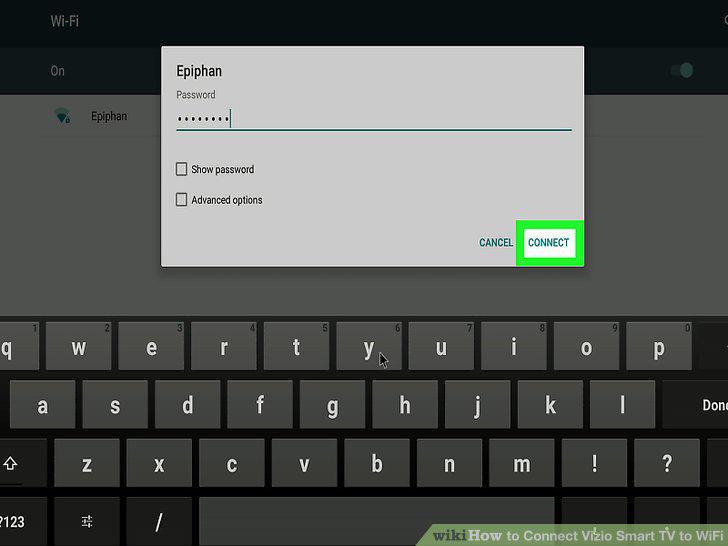
Task: Open keyboard settings with the sliders key
Action: [x=87, y=521]
